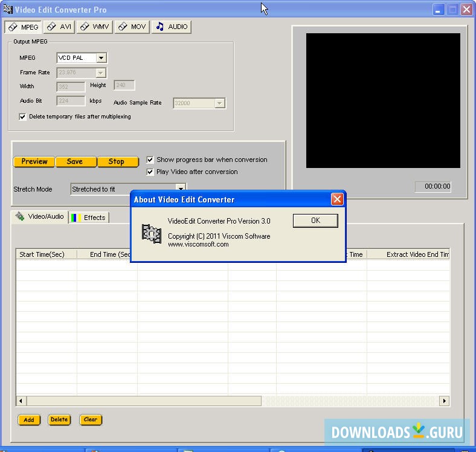Click the film strip icon on MPEG tab

(x=13, y=27)
